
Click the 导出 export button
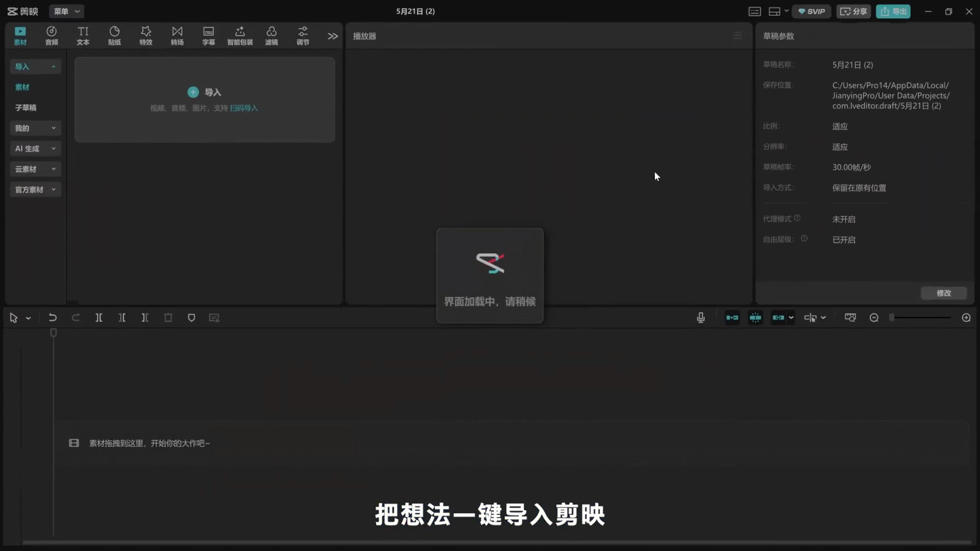point(893,11)
